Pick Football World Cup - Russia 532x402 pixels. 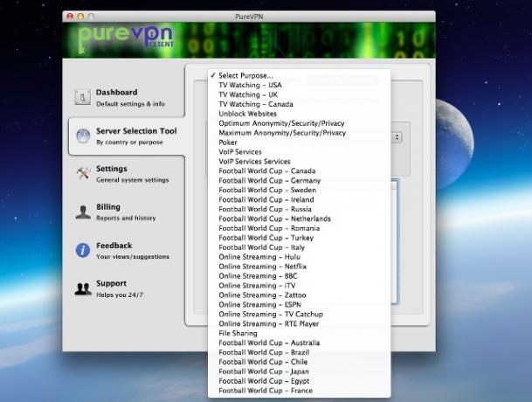(300, 209)
